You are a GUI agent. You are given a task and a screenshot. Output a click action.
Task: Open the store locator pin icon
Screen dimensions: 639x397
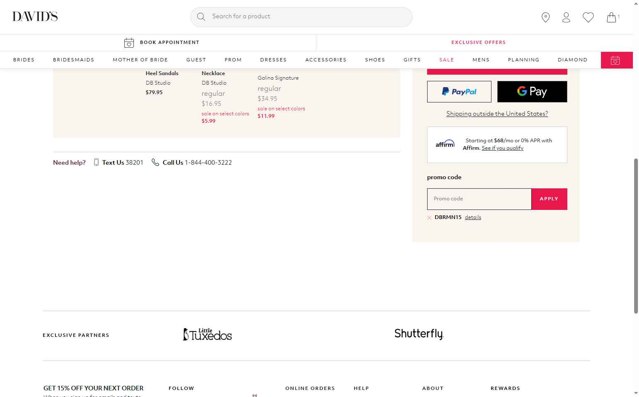[x=545, y=17]
